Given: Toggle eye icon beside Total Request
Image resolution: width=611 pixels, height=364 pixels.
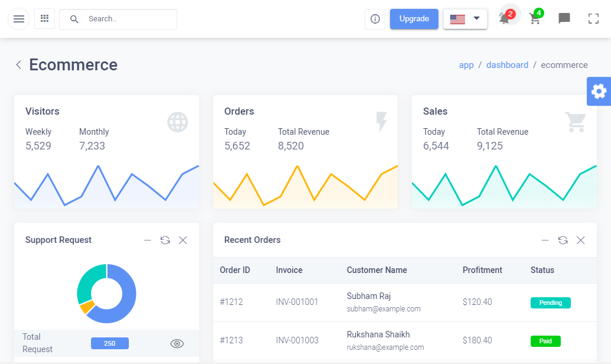Looking at the screenshot, I should click(177, 344).
